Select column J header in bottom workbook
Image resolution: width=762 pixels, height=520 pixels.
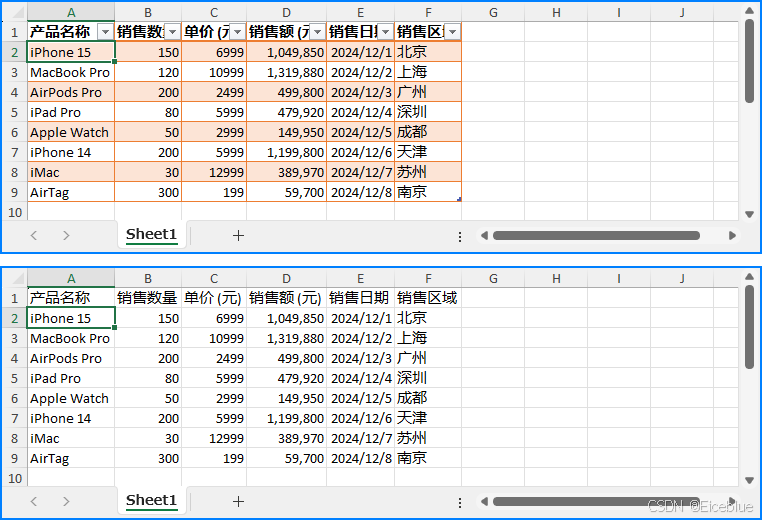(682, 278)
